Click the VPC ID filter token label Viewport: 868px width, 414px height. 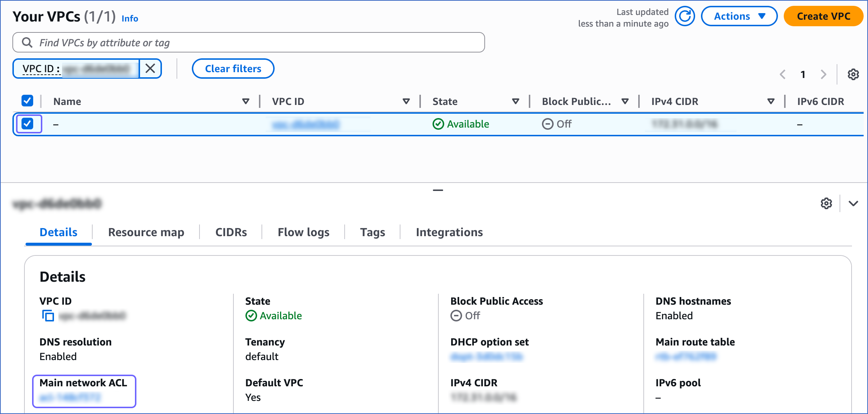pyautogui.click(x=41, y=69)
